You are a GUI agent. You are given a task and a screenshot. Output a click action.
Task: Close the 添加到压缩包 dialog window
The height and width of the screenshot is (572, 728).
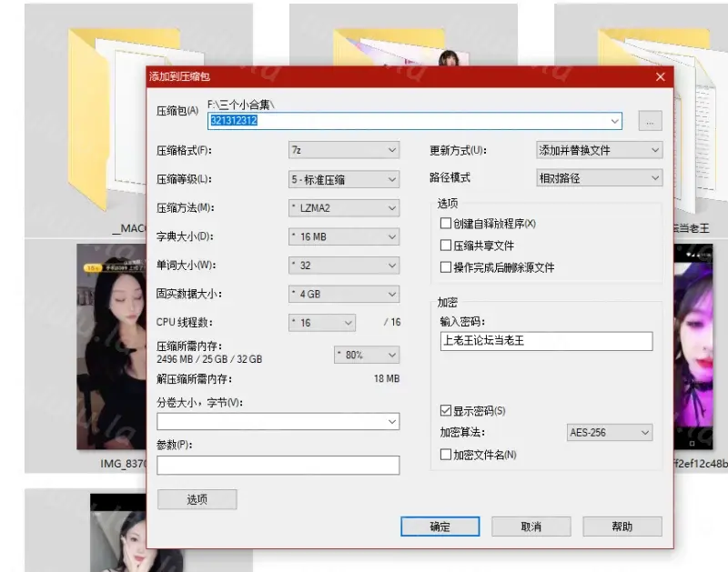click(x=660, y=77)
